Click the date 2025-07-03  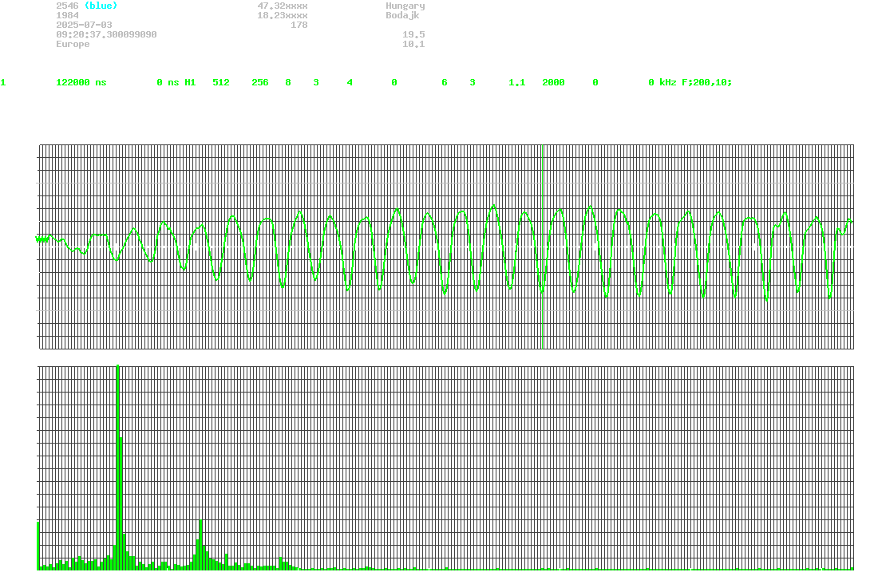84,25
